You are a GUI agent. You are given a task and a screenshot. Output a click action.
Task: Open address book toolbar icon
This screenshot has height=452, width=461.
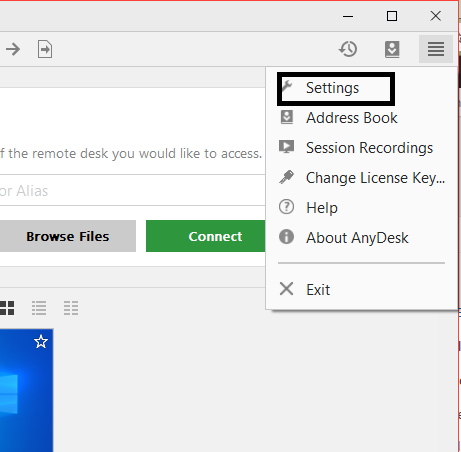[392, 49]
